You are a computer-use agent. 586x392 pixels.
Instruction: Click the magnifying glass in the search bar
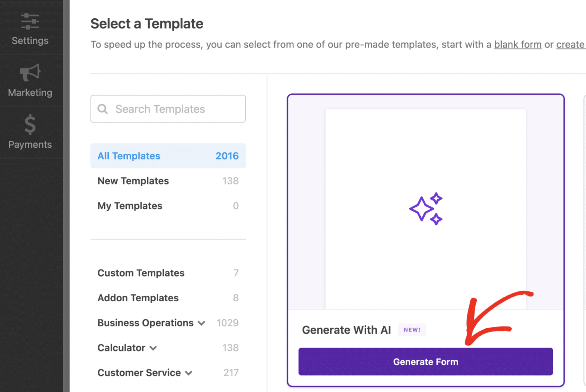point(102,109)
